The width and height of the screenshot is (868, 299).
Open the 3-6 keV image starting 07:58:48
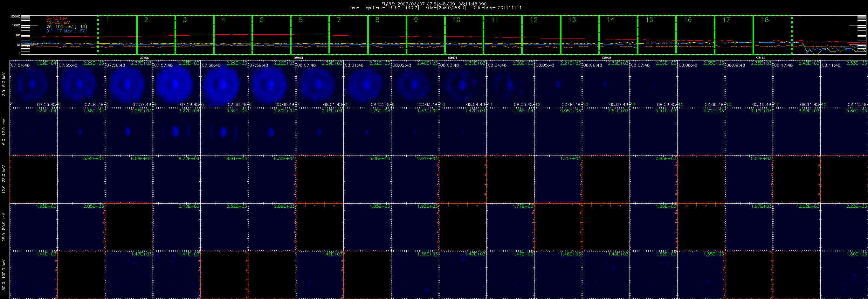[x=224, y=84]
